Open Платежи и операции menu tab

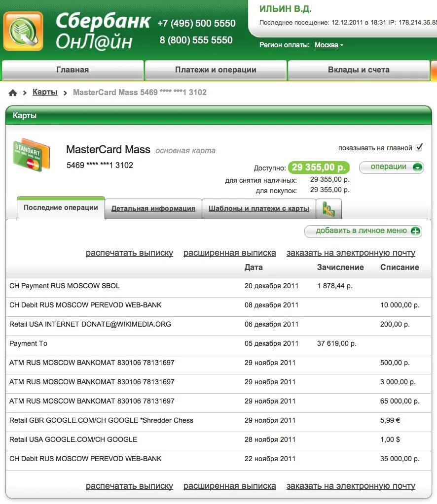point(216,70)
